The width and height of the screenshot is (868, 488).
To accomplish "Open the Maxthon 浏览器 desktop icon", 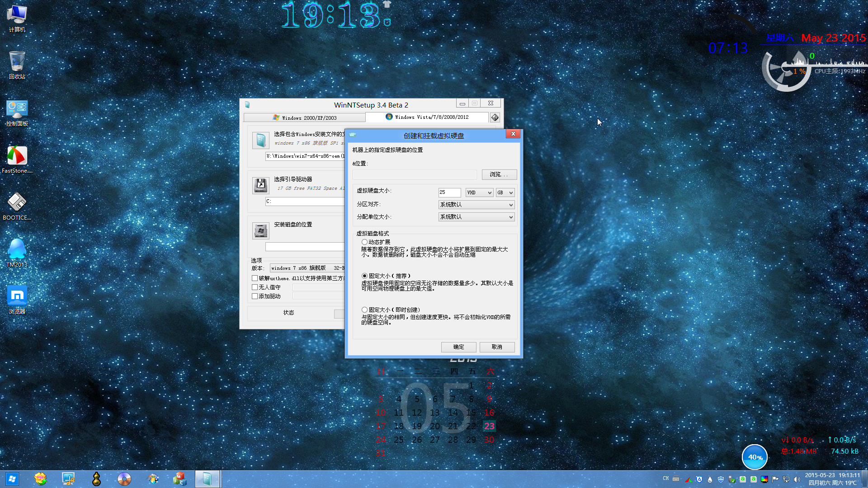I will pyautogui.click(x=17, y=300).
